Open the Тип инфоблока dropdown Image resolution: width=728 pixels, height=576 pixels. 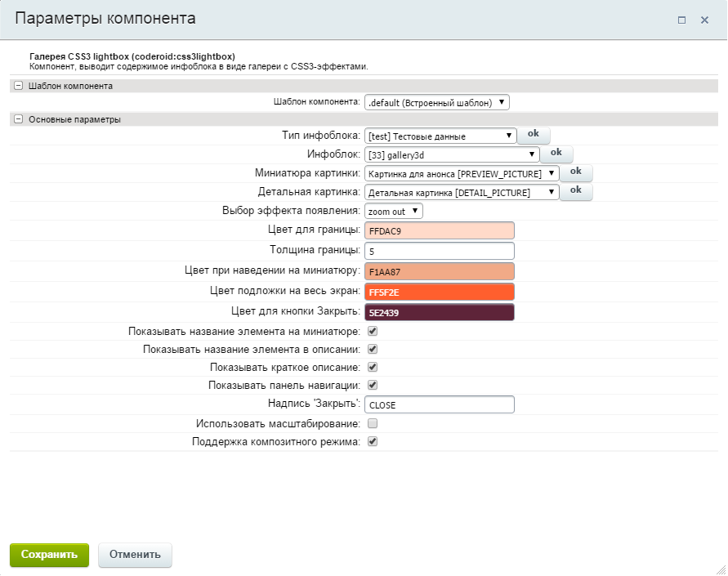(440, 136)
